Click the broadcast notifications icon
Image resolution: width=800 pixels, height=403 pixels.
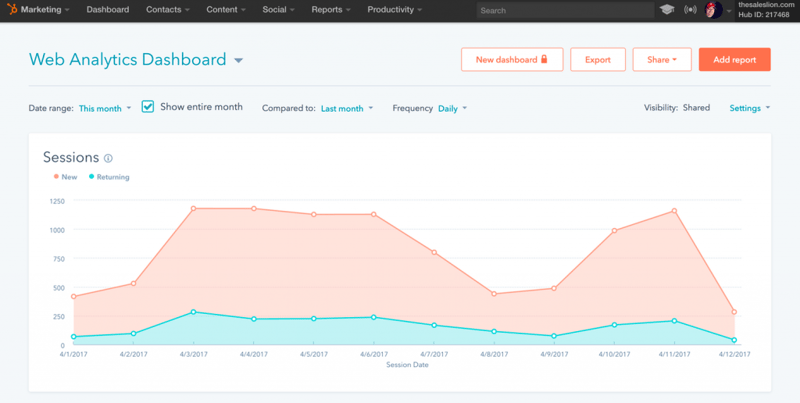pyautogui.click(x=690, y=10)
